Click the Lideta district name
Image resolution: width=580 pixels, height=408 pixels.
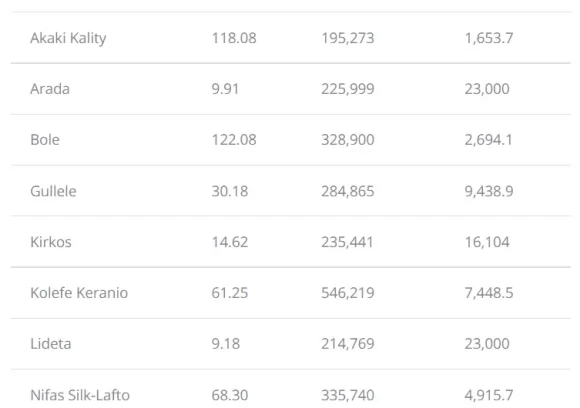(x=51, y=344)
